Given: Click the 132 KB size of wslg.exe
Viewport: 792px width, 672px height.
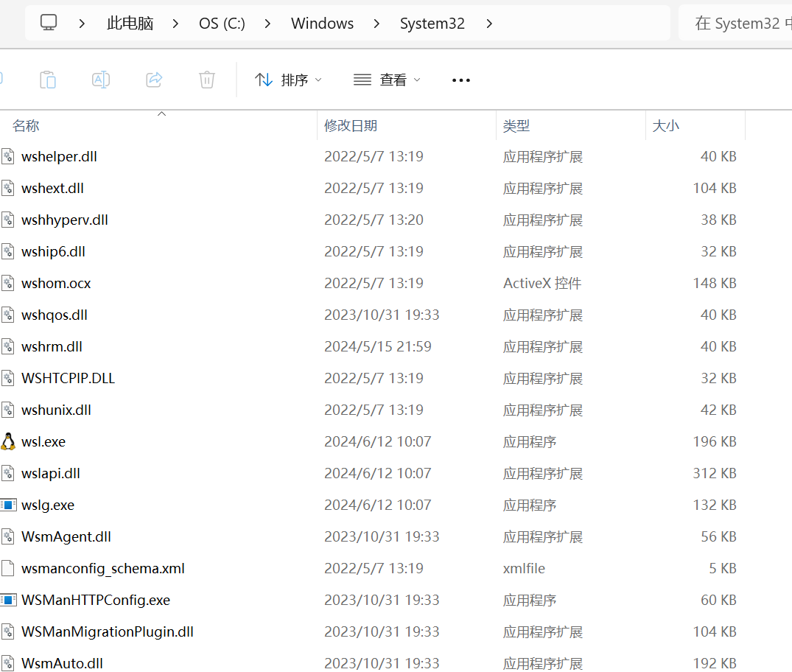Looking at the screenshot, I should click(x=715, y=505).
